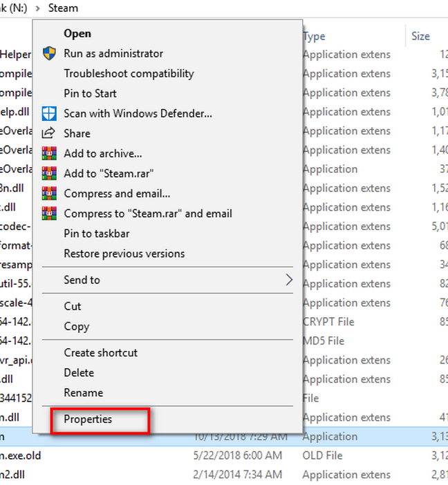Screen dimensions: 448x485
Task: Choose Add to "Steam.rar"
Action: point(109,173)
